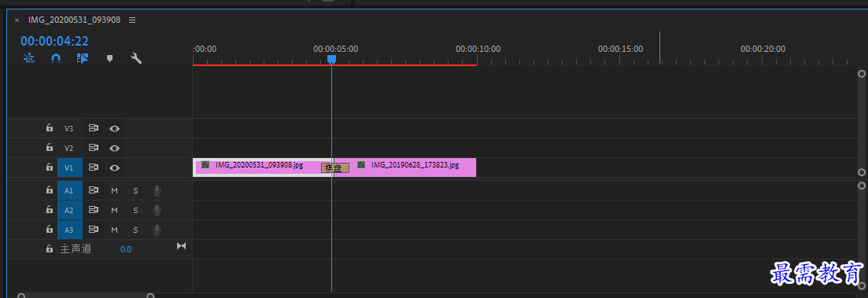868x298 pixels.
Task: Click fx badge on IMG_20200531_093908.jpg clip
Action: pyautogui.click(x=205, y=165)
